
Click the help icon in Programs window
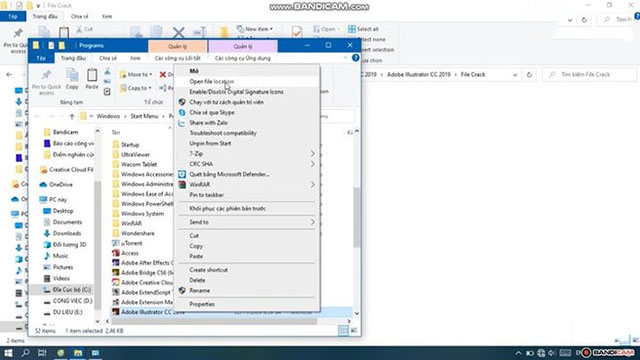[356, 58]
